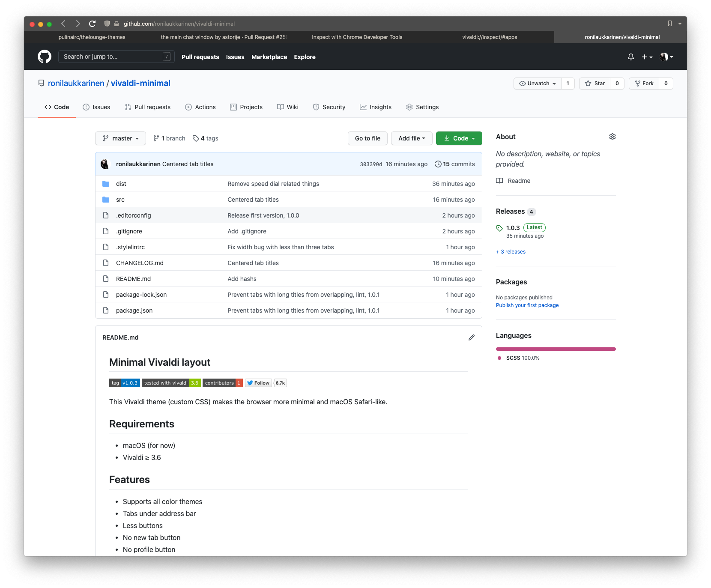Open the CHANGELOG.md file

[x=140, y=263]
